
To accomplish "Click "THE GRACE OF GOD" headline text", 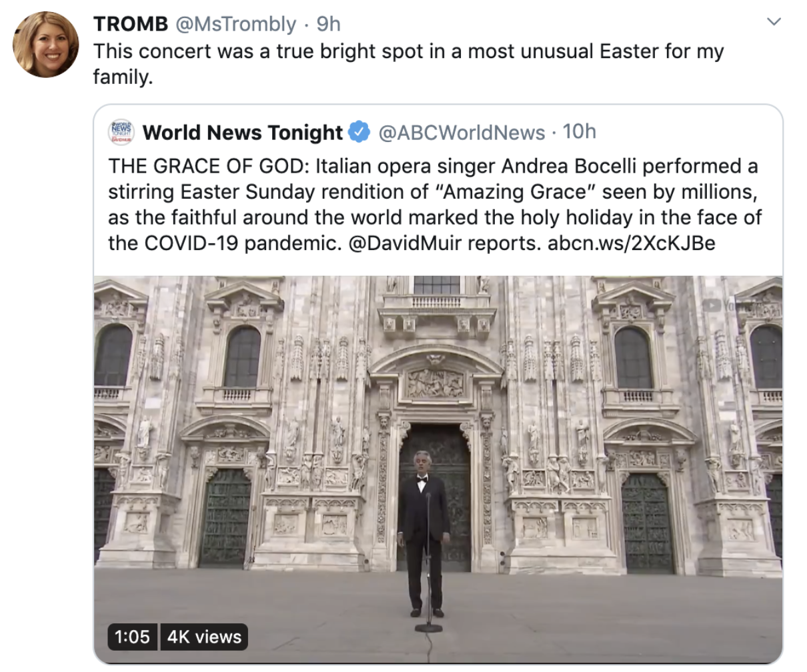I will point(208,166).
